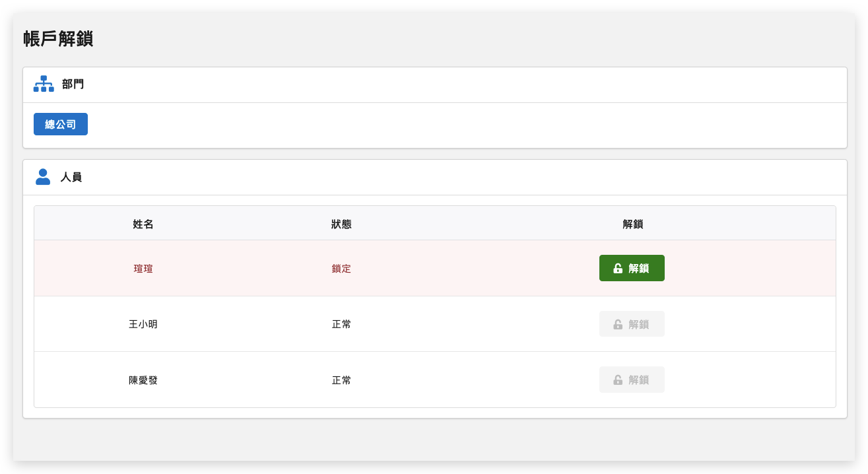Click the 正常 status next to 王小明
Viewport: 868px width, 474px height.
341,323
